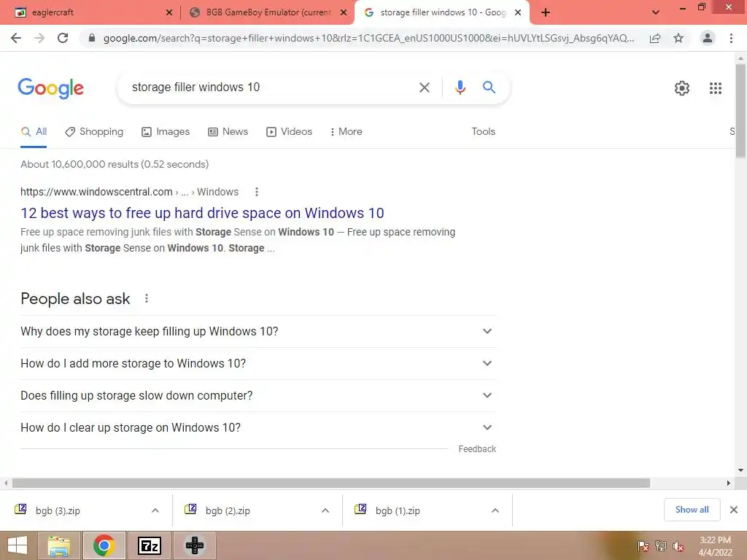The width and height of the screenshot is (747, 560).
Task: Open People also ask options menu
Action: click(146, 298)
